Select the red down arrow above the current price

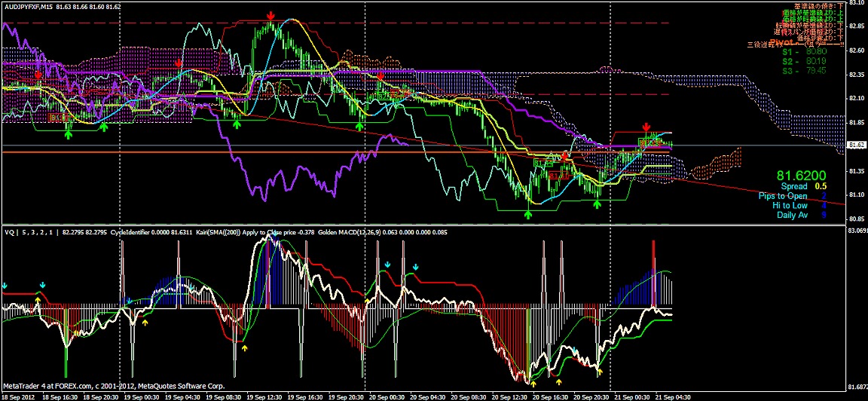pyautogui.click(x=646, y=127)
